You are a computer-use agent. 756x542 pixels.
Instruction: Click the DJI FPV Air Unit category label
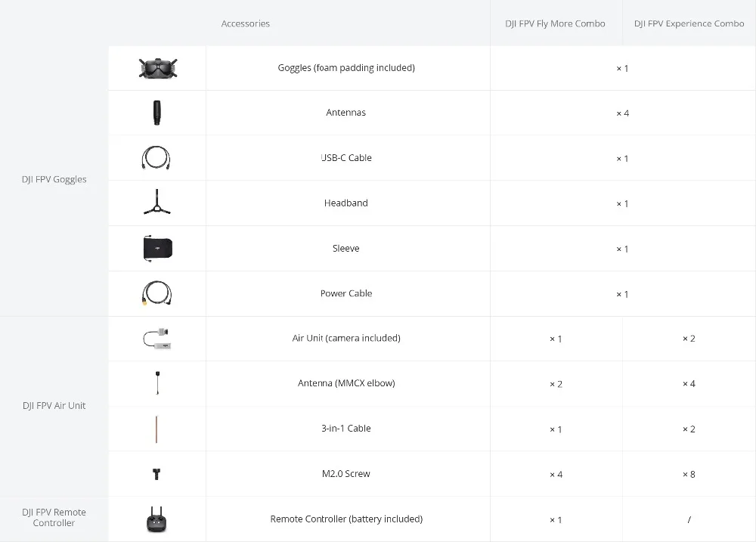coord(54,405)
